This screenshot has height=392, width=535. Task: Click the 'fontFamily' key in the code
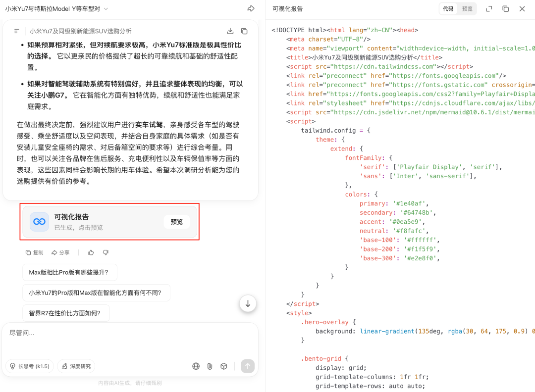363,158
